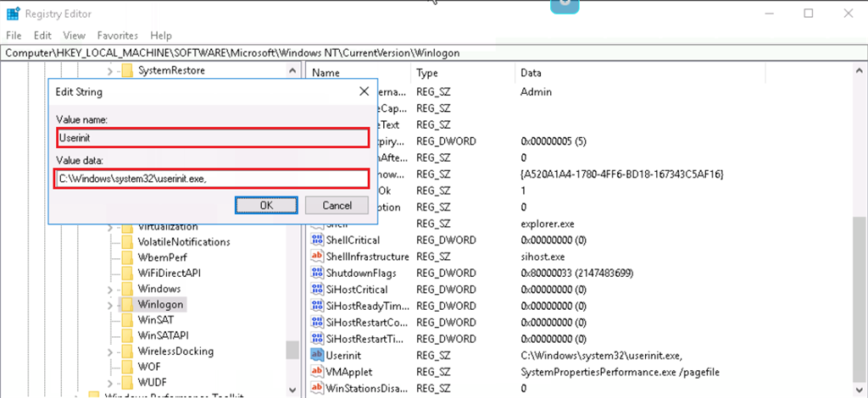The width and height of the screenshot is (868, 398).
Task: Select the WinSATAPI key label
Action: click(164, 335)
